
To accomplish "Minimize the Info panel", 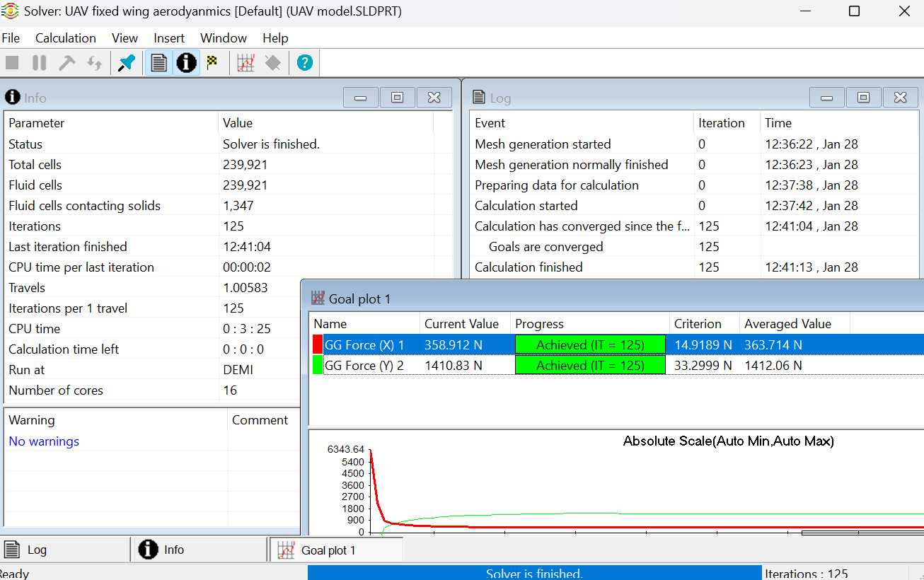I will tap(361, 98).
